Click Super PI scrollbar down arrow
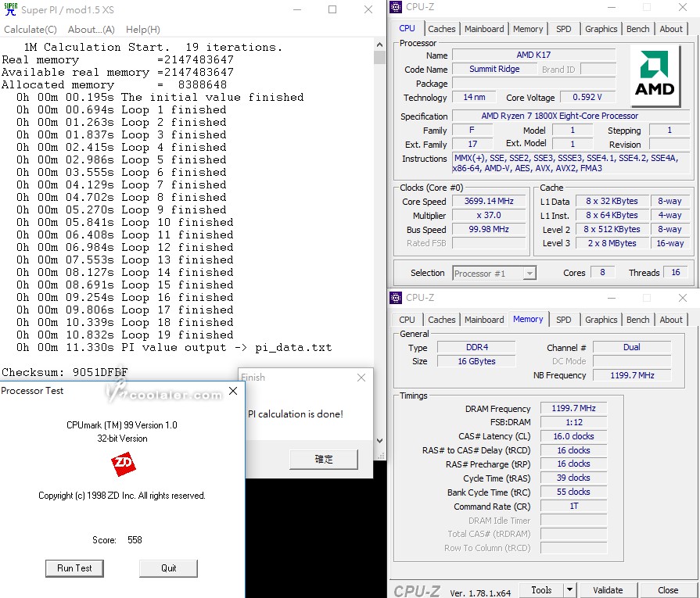This screenshot has width=700, height=598. point(379,441)
